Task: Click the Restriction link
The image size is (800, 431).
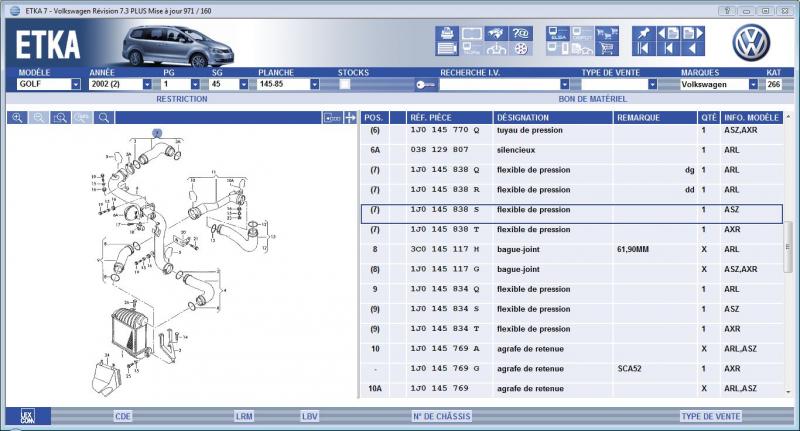Action: tap(182, 99)
